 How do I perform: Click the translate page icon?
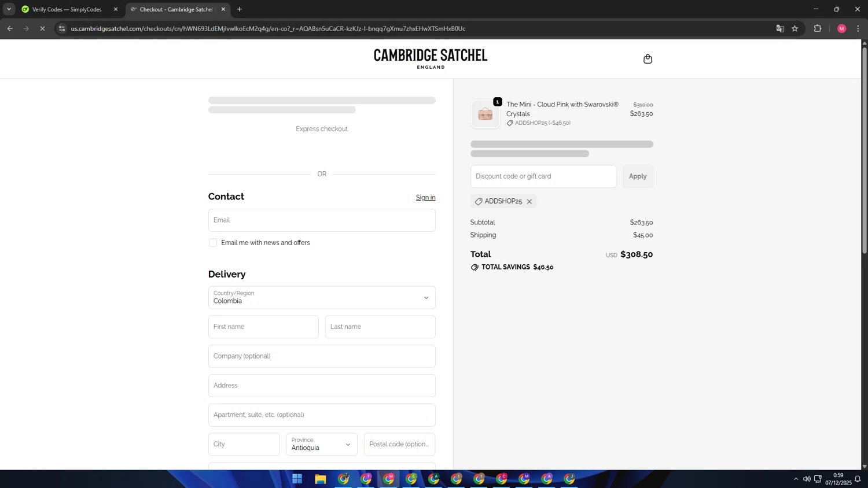(780, 28)
